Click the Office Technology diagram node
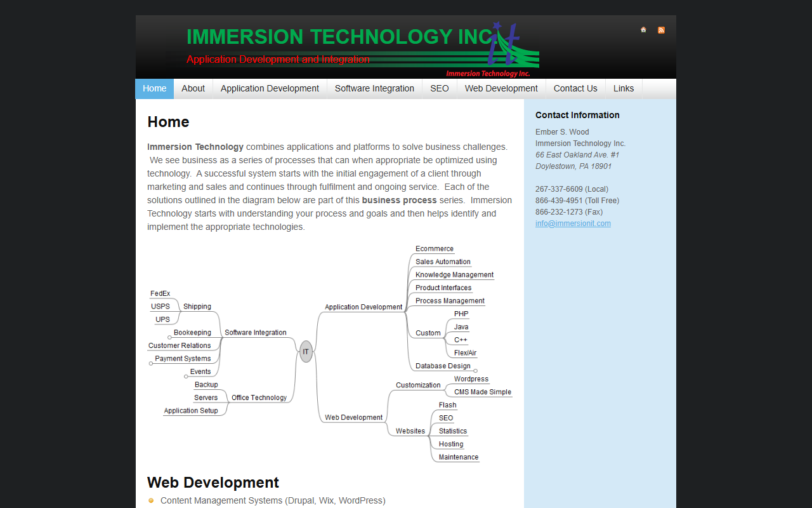Viewport: 812px width, 508px height. coord(259,398)
